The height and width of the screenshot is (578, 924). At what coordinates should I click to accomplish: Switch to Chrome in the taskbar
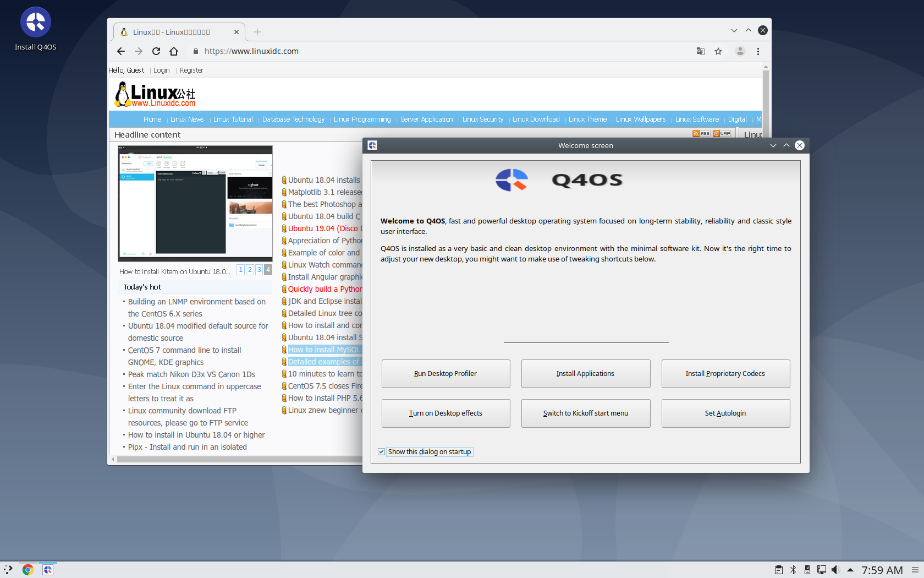point(28,570)
